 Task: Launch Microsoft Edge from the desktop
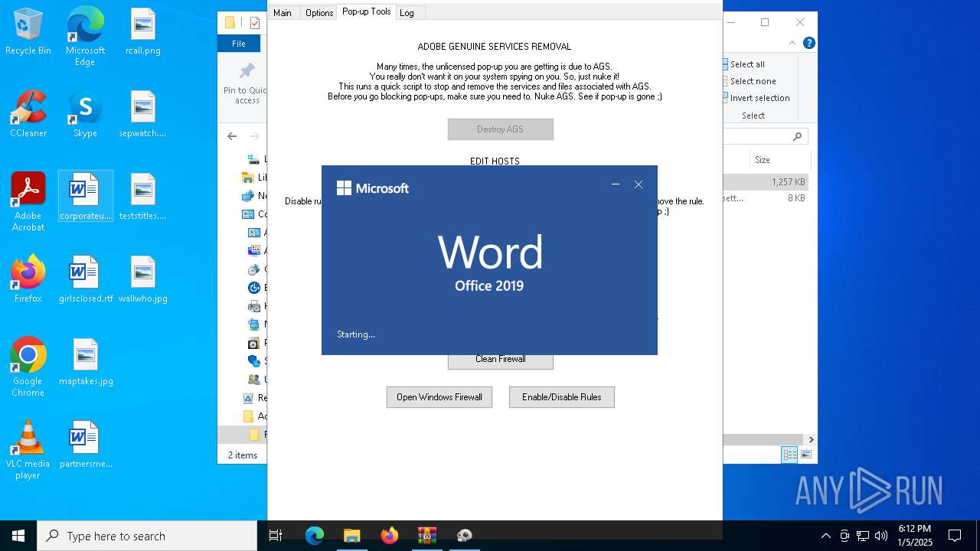(85, 37)
